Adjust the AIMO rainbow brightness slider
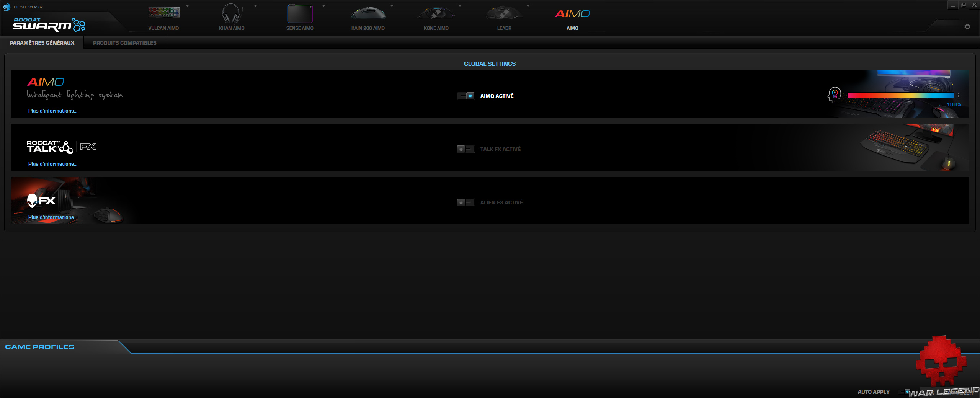The image size is (980, 398). [900, 95]
